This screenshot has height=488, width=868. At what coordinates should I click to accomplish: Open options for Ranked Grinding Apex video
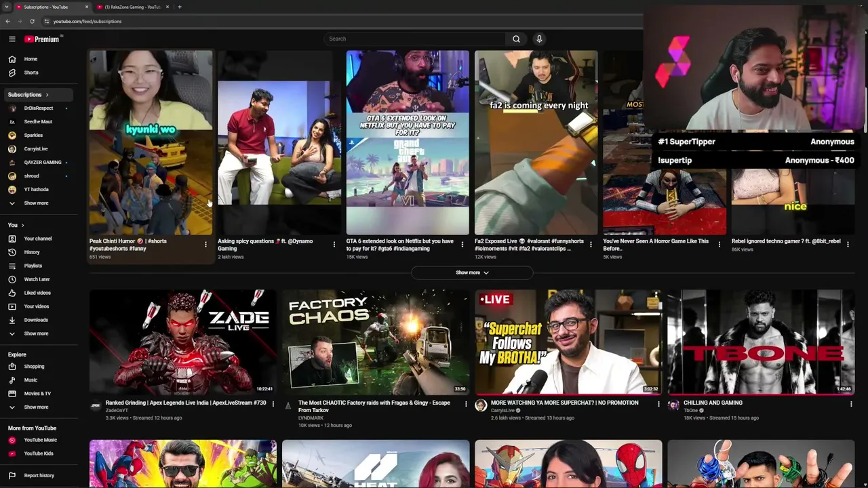click(x=273, y=404)
